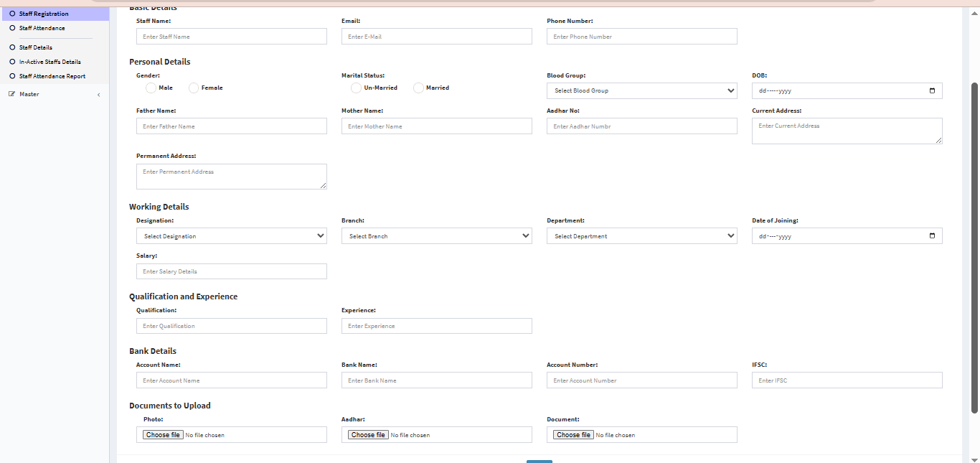Viewport: 980px width, 463px height.
Task: Open the Date of Joining calendar icon
Action: pos(932,236)
